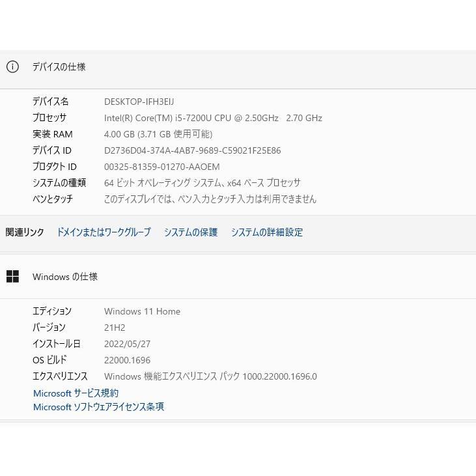Select device name DESKTOP-IFH3EIJ

(x=139, y=102)
